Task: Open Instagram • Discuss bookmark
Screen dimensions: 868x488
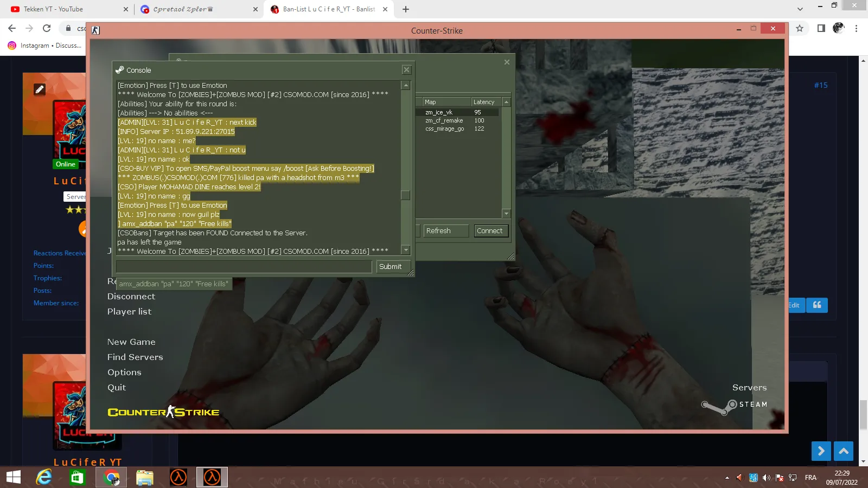Action: click(x=44, y=46)
